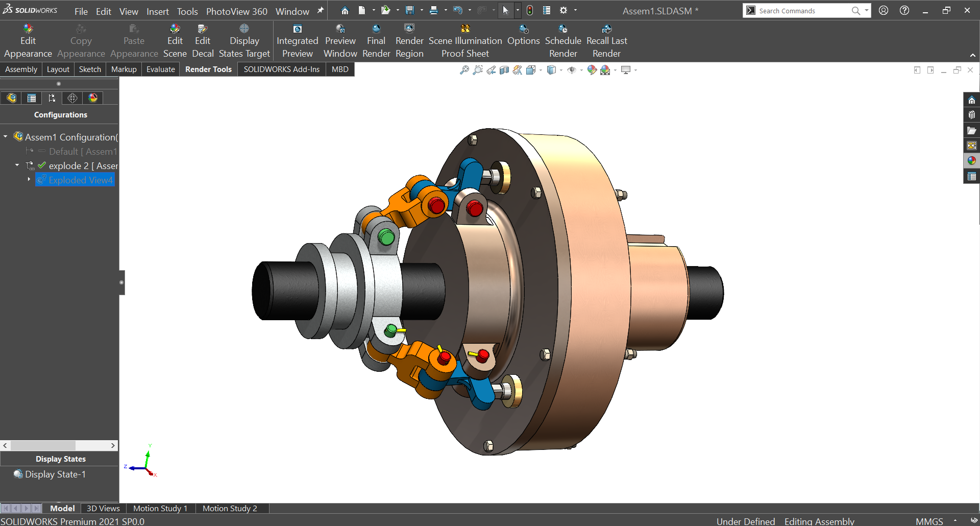Switch to the Motion Study 1 tab
This screenshot has height=526, width=980.
(160, 508)
